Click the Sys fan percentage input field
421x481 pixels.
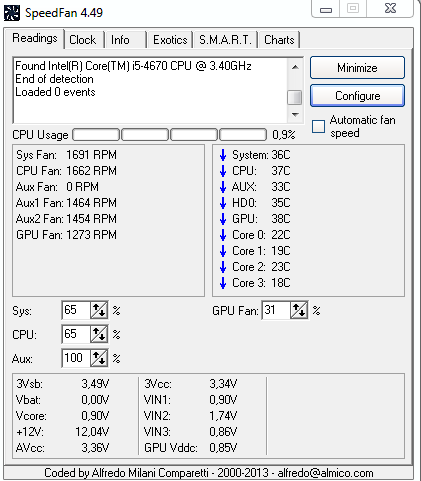pos(76,310)
